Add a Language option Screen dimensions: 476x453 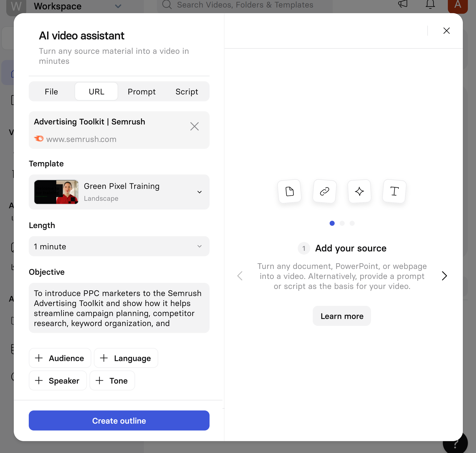tap(126, 358)
